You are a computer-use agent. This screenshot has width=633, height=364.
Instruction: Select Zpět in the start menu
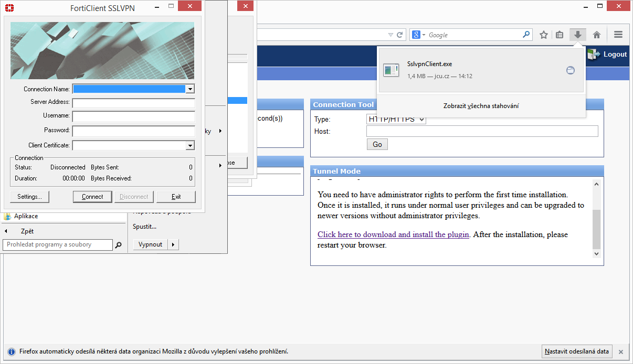(27, 231)
